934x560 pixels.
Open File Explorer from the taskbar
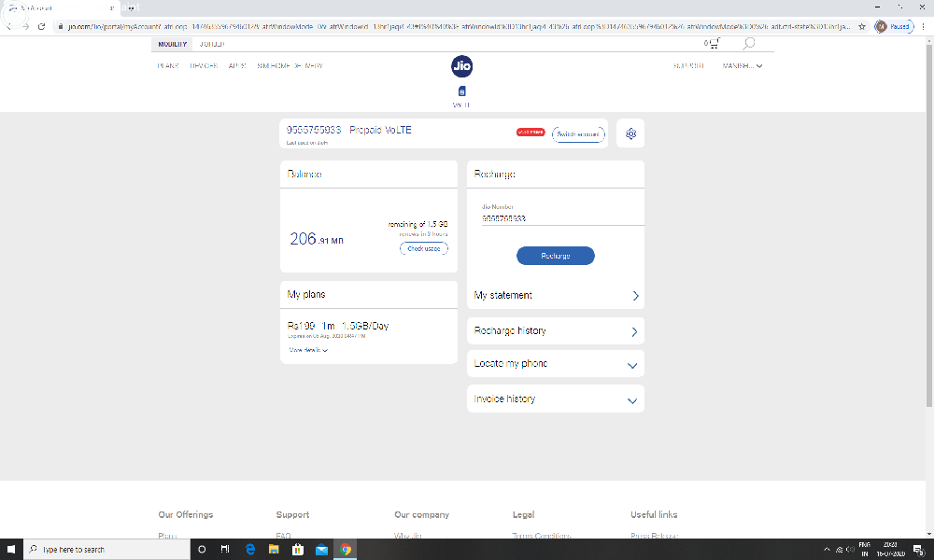[274, 549]
